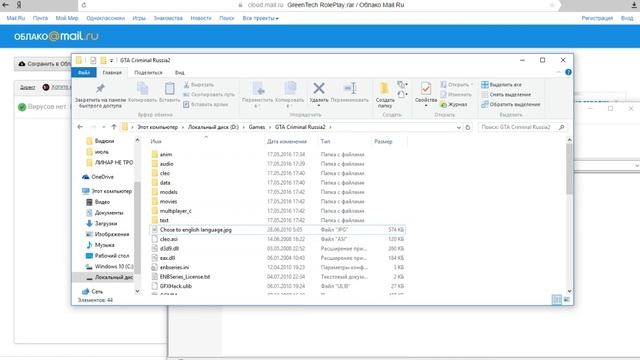The height and width of the screenshot is (360, 640).
Task: Create a new folder with the folder icon
Action: point(384,89)
